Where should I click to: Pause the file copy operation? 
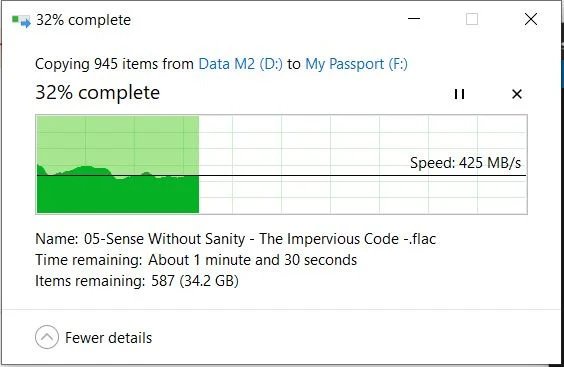coord(459,94)
